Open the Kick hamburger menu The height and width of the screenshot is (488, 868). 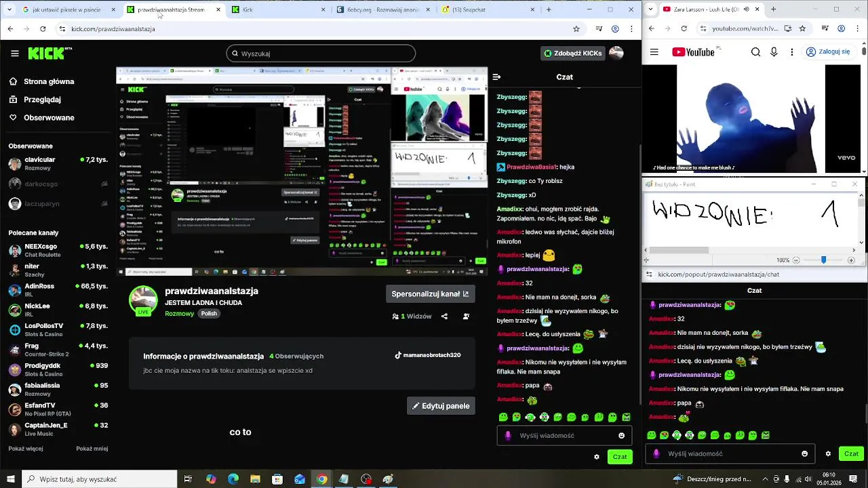[14, 53]
